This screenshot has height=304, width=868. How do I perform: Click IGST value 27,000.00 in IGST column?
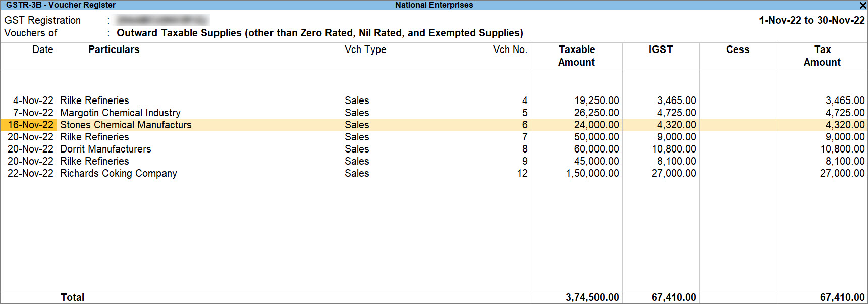674,173
